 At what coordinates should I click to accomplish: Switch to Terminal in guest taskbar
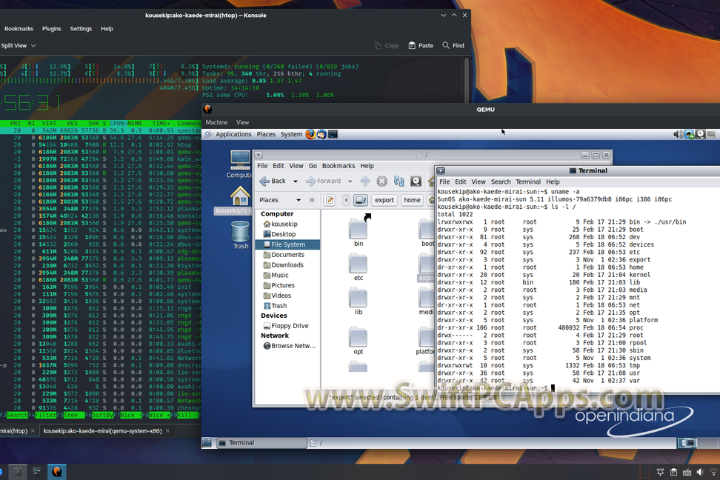pyautogui.click(x=261, y=443)
